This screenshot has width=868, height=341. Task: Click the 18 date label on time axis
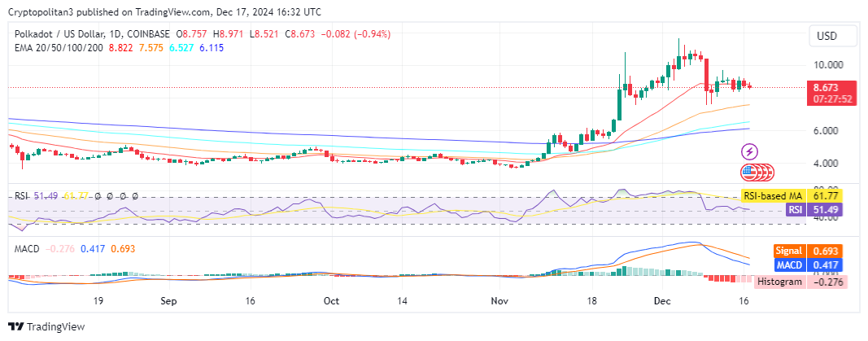591,301
